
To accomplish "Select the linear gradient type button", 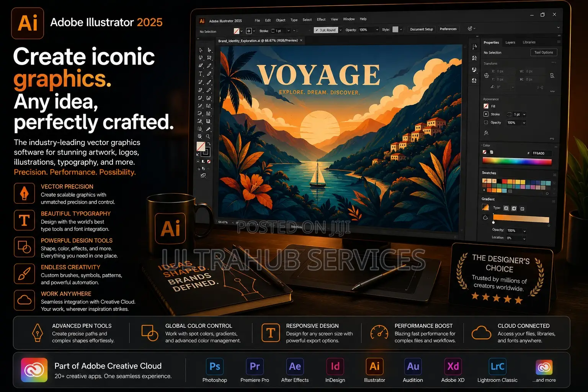I will click(506, 208).
